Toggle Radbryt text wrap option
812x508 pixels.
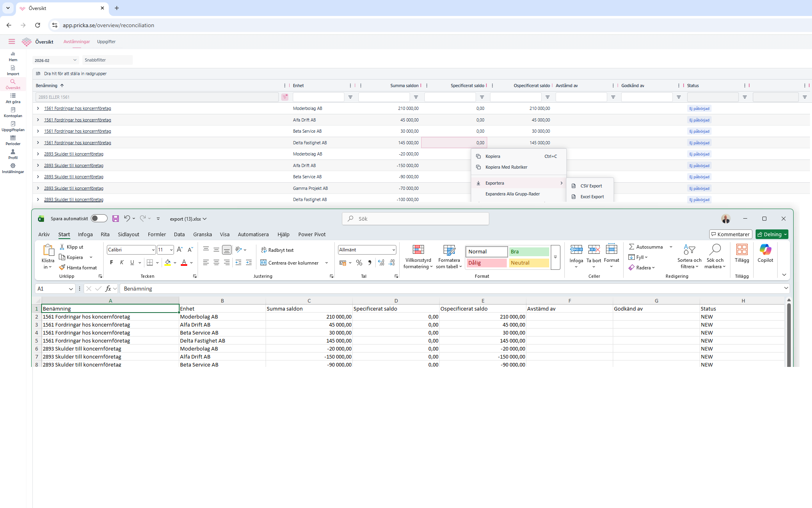coord(277,250)
